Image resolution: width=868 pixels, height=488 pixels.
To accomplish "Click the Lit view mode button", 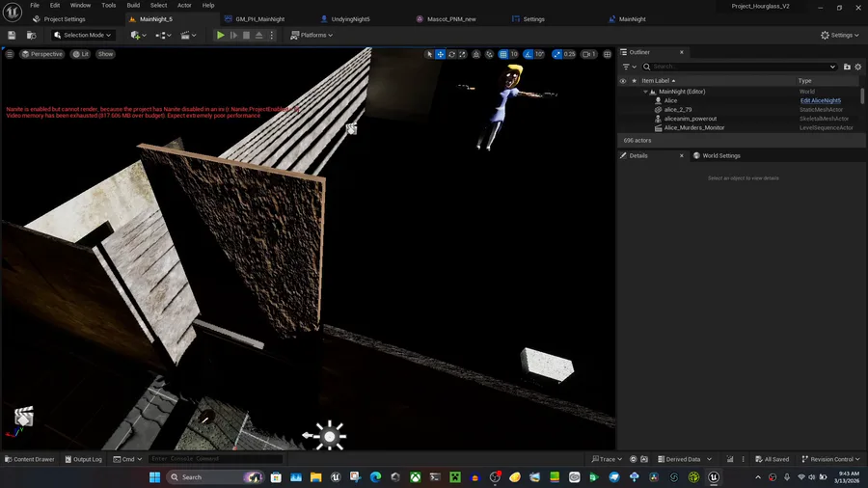I will pos(81,54).
